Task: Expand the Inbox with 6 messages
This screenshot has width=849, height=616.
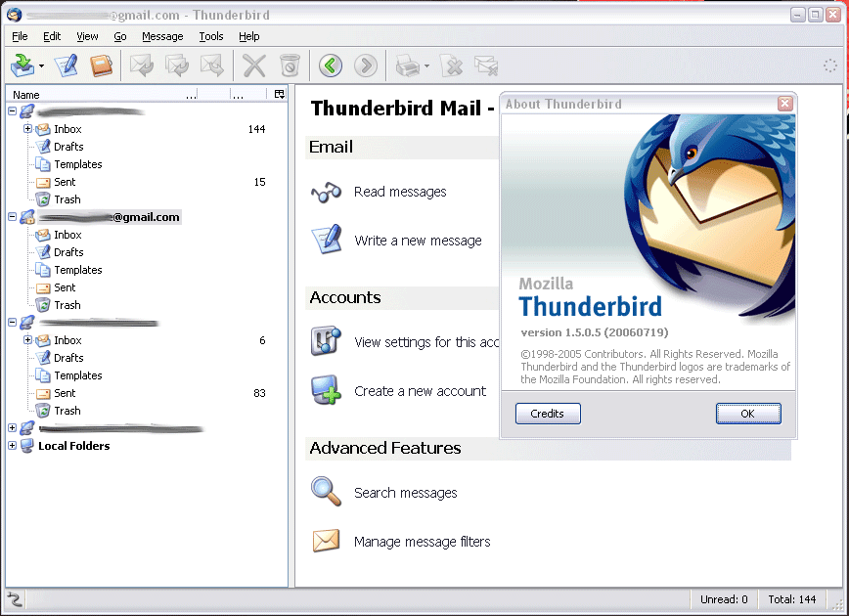Action: (27, 340)
